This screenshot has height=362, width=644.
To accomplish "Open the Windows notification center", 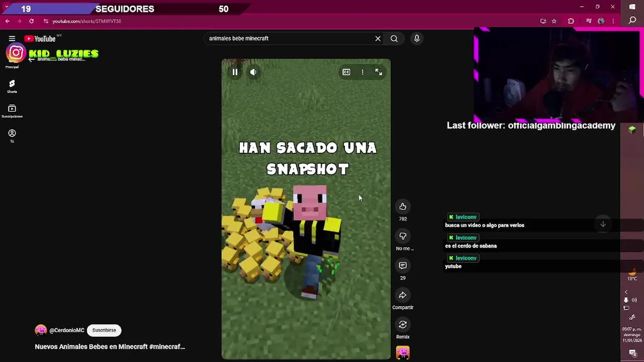I will point(632,354).
